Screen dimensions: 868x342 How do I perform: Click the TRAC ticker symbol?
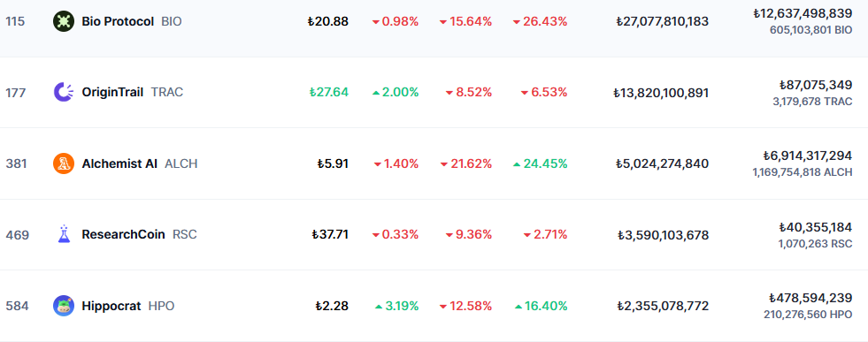point(167,92)
